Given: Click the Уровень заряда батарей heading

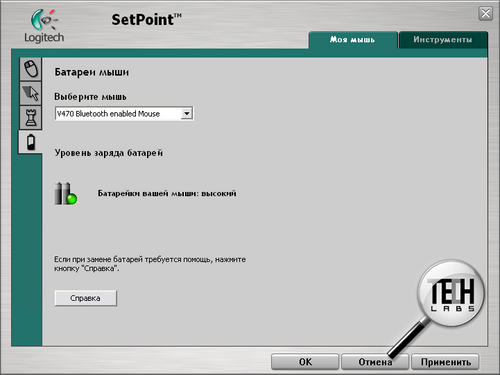Looking at the screenshot, I should (109, 153).
